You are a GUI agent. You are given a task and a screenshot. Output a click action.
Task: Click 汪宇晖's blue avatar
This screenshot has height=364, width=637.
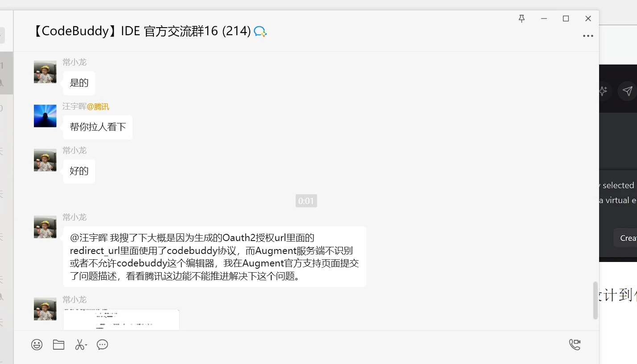(x=45, y=116)
